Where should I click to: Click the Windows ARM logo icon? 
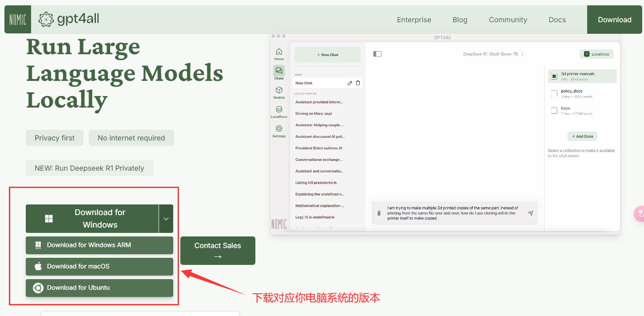point(38,245)
